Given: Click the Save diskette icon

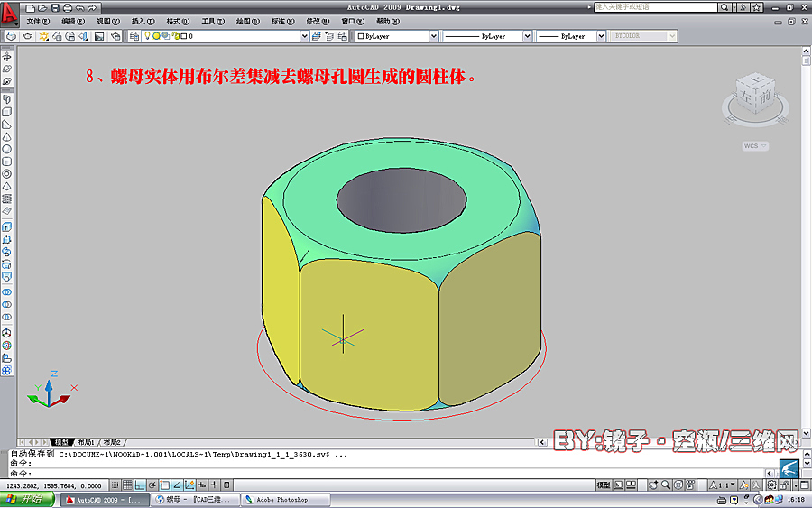Looking at the screenshot, I should [x=55, y=8].
